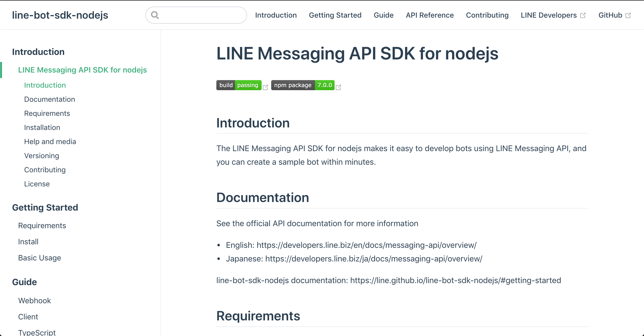Open Webhook in the sidebar

click(34, 301)
